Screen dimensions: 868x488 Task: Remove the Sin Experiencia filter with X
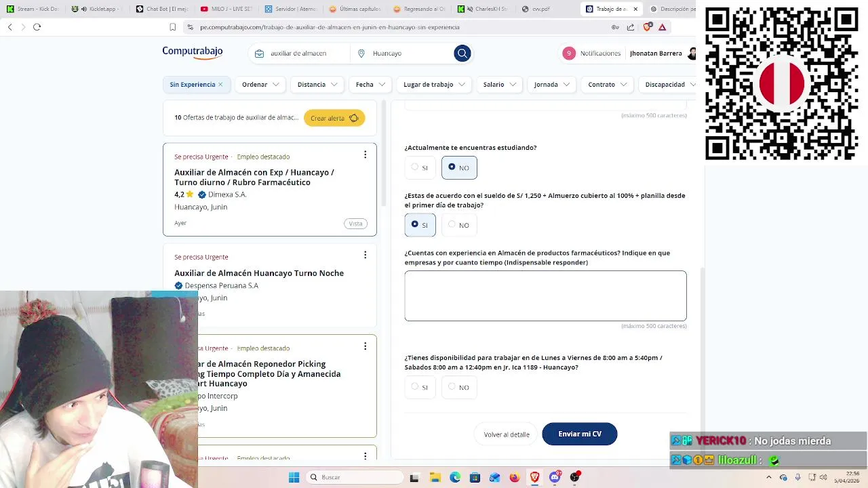click(x=220, y=85)
